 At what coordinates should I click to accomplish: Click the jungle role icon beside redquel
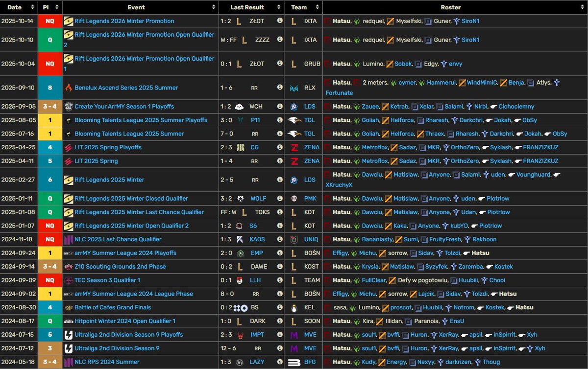coord(356,21)
